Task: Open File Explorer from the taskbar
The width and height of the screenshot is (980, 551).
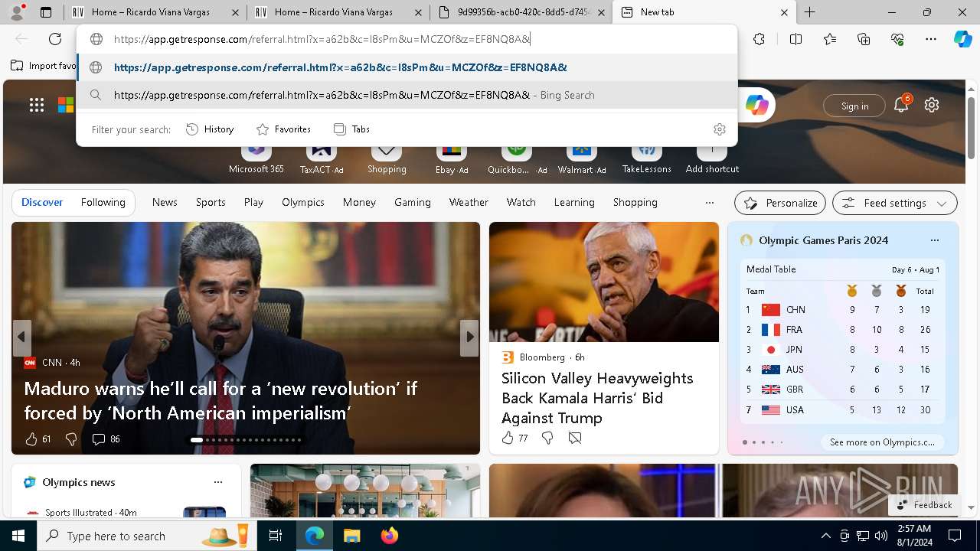Action: [x=351, y=536]
